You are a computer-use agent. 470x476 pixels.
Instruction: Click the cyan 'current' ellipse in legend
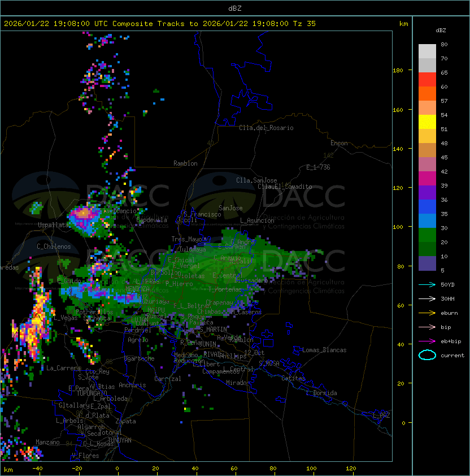click(x=427, y=355)
